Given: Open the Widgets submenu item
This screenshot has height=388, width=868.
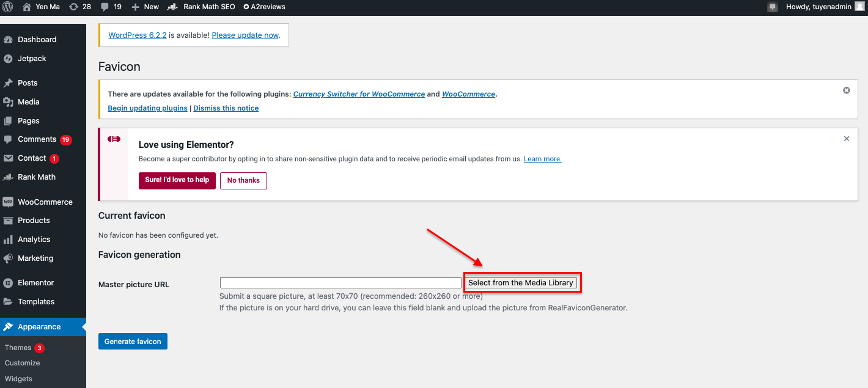Looking at the screenshot, I should pyautogui.click(x=18, y=379).
